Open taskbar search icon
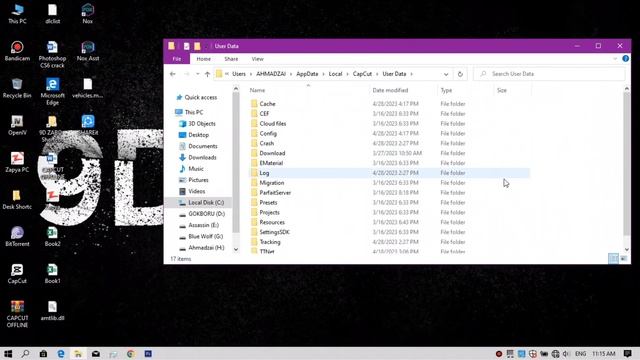 point(25,353)
